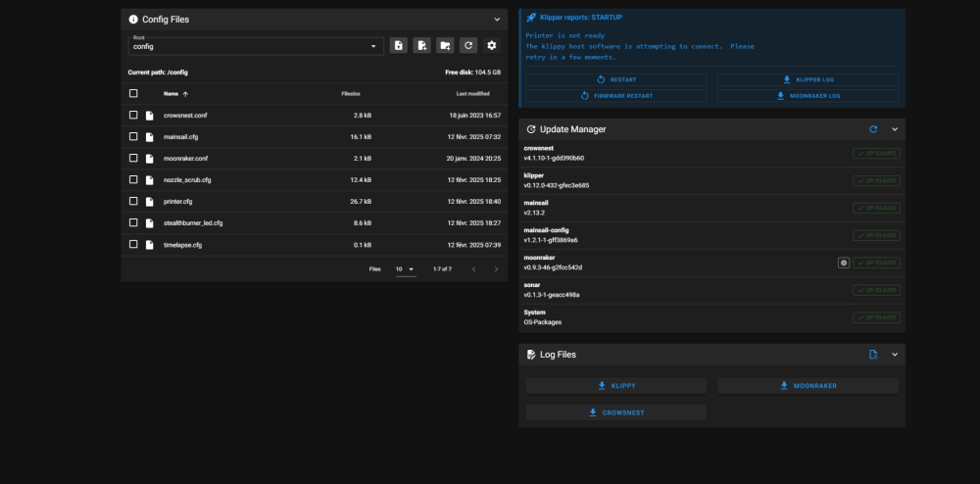
Task: Click klipper UP-TO-DATE status
Action: click(876, 181)
